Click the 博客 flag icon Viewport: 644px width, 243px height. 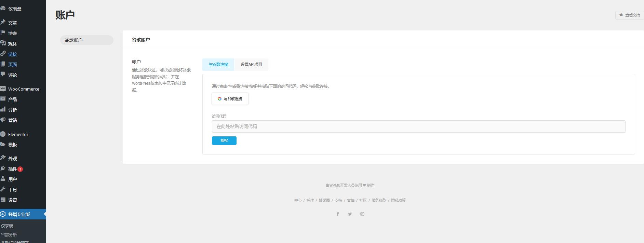pyautogui.click(x=3, y=33)
